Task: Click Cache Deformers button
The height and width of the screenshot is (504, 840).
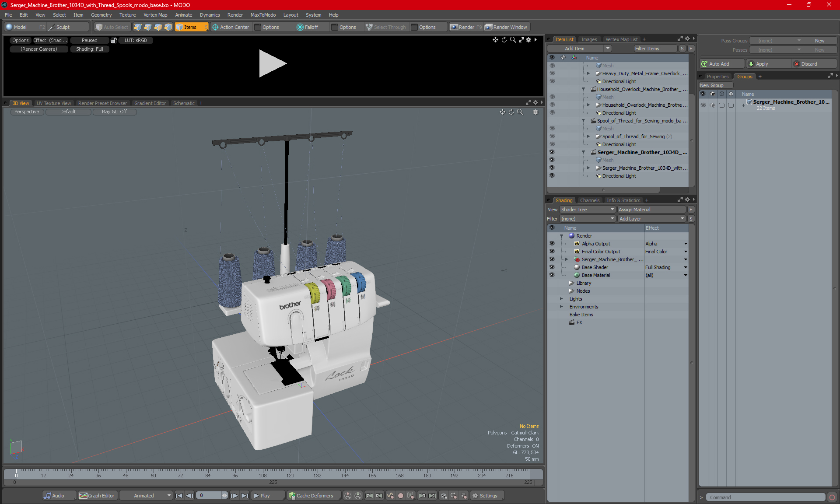Action: [x=314, y=496]
